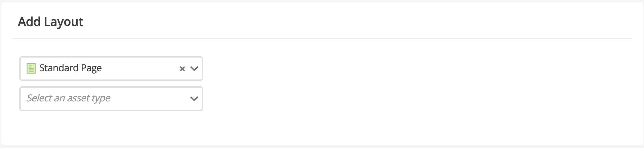This screenshot has height=148, width=644.
Task: Select the page icon in the first selector
Action: tap(31, 69)
